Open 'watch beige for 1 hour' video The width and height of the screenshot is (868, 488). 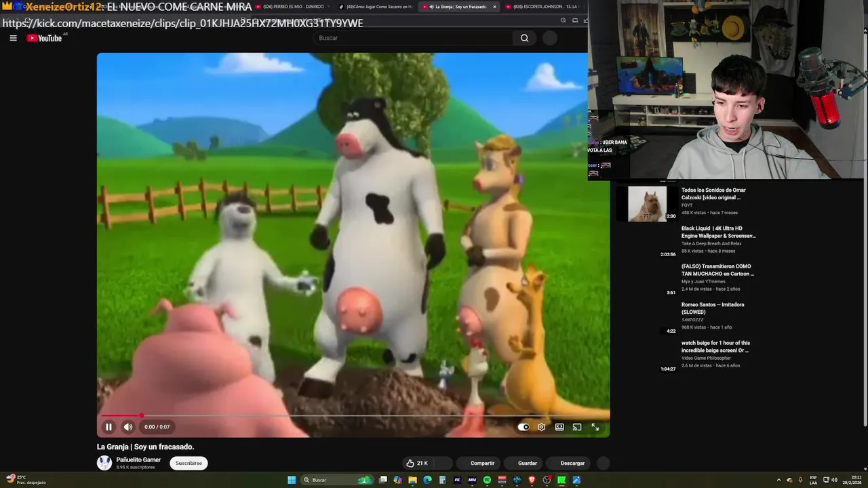point(715,346)
